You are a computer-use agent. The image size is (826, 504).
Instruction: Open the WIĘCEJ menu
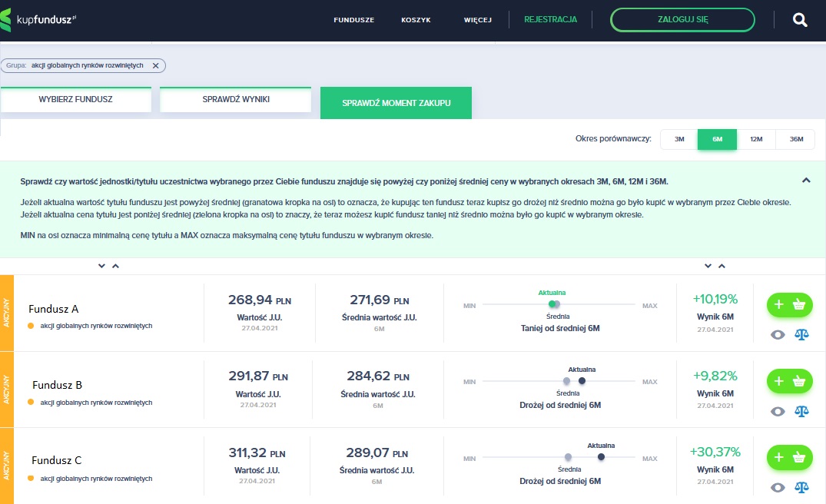477,20
